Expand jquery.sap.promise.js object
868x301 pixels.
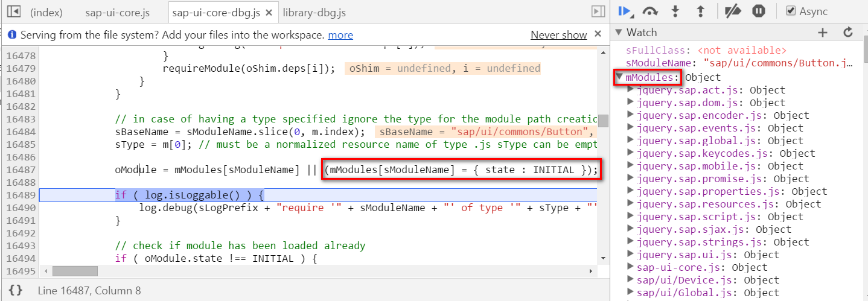631,179
